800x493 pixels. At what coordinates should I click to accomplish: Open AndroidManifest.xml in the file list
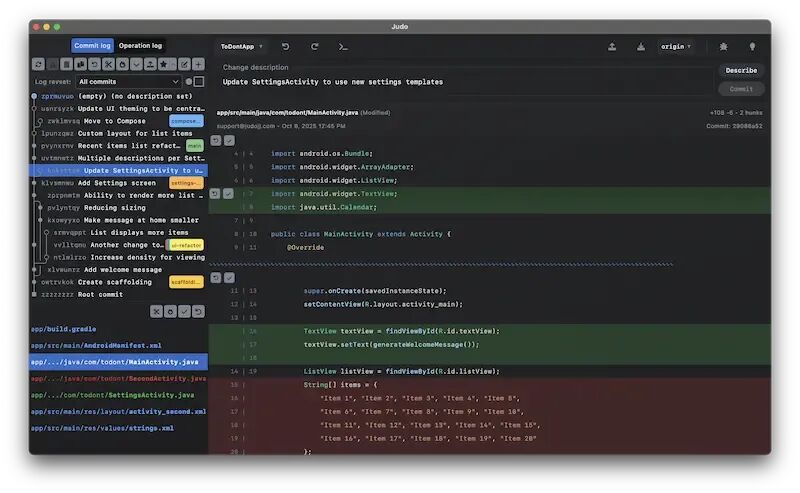(x=119, y=346)
